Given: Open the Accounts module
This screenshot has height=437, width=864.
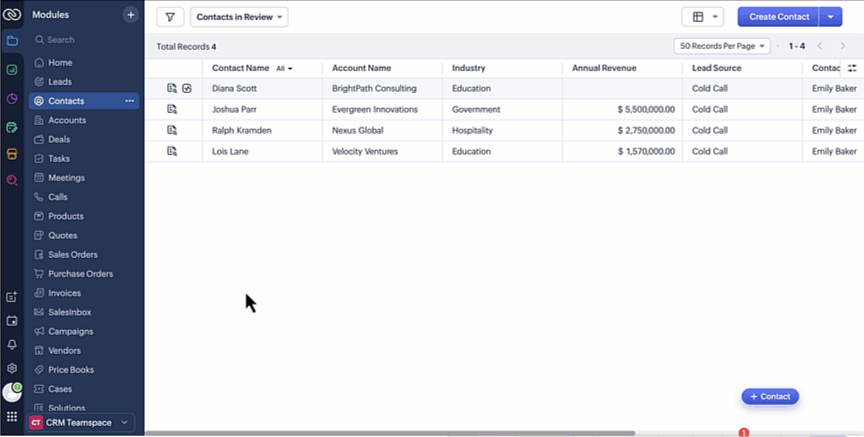Looking at the screenshot, I should coord(84,120).
